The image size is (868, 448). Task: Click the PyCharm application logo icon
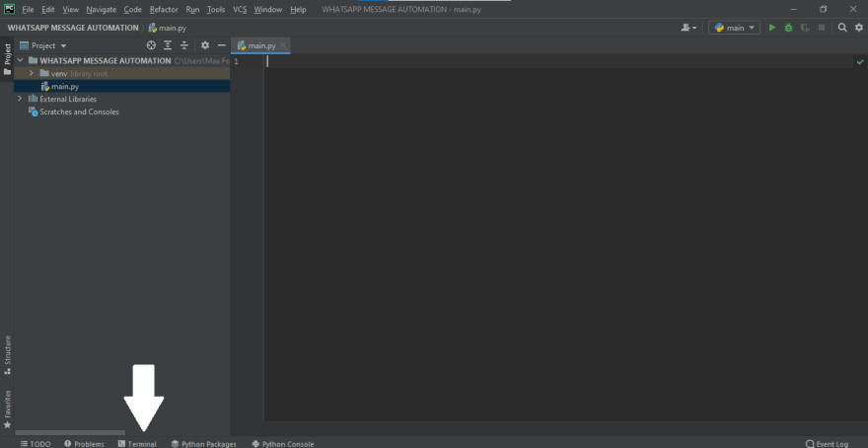(x=9, y=9)
